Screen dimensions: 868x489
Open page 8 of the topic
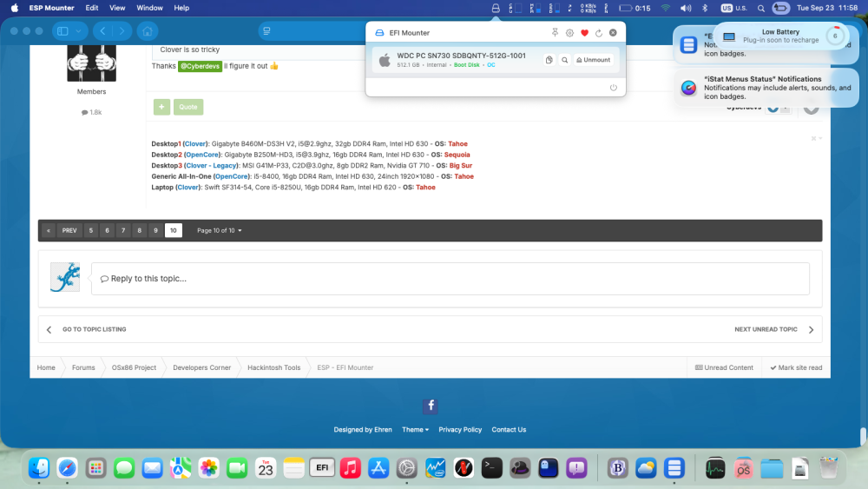tap(140, 230)
